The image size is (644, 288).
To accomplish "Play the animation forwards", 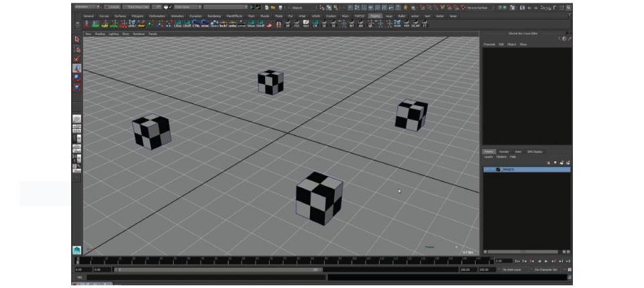I will [546, 261].
